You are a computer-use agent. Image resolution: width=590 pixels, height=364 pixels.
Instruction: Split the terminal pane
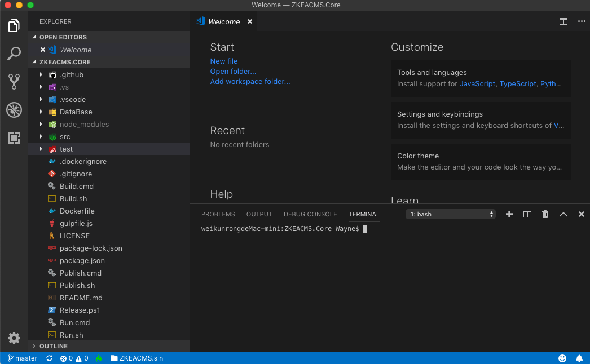[527, 214]
